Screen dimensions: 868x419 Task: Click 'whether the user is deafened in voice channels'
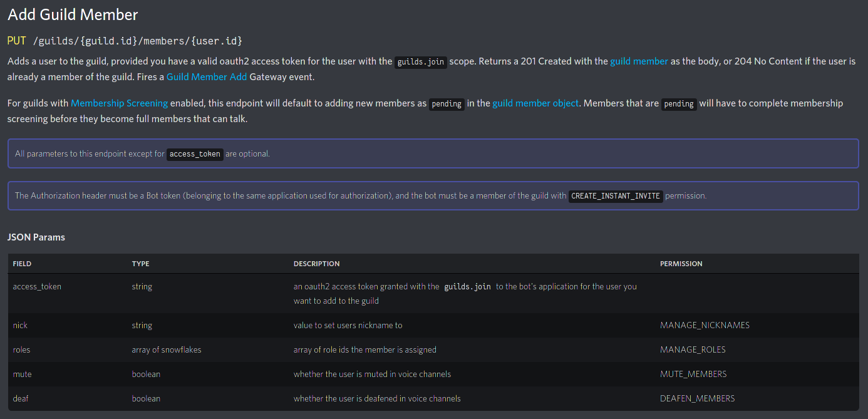377,398
